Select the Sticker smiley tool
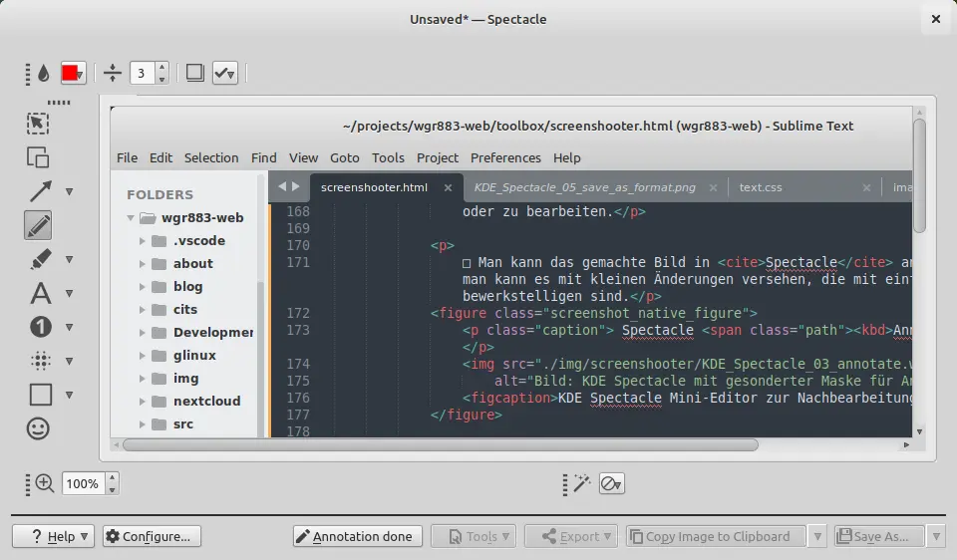Image resolution: width=957 pixels, height=560 pixels. [38, 428]
